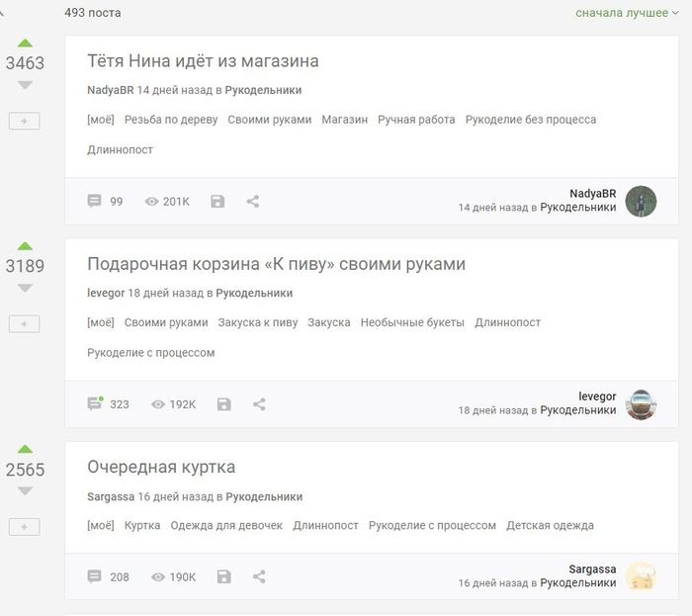Screen dimensions: 692x616
Task: Downvote the post 'Очередная куртка'
Action: pos(25,490)
